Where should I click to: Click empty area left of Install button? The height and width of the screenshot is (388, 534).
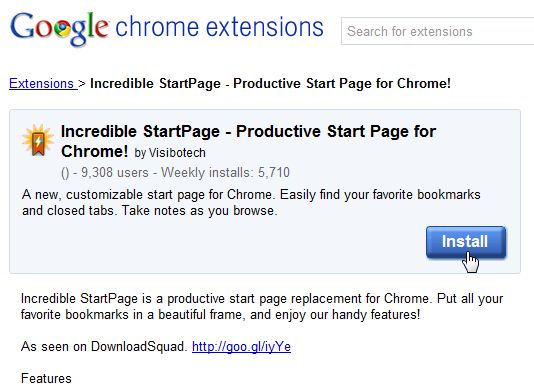pos(221,242)
